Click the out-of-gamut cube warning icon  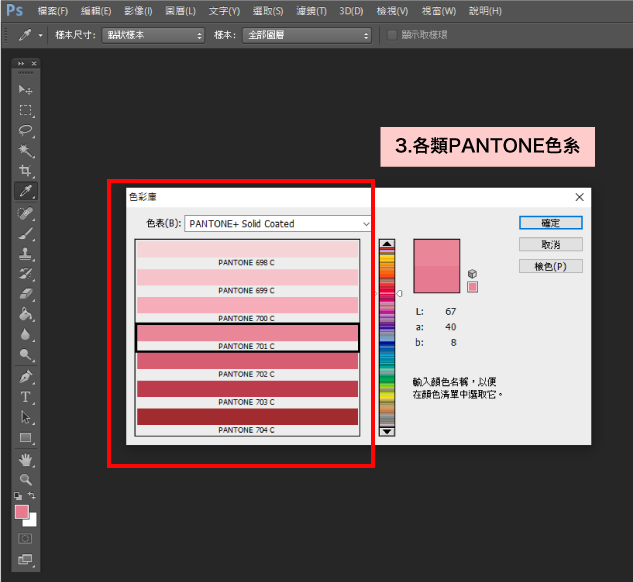click(x=472, y=274)
